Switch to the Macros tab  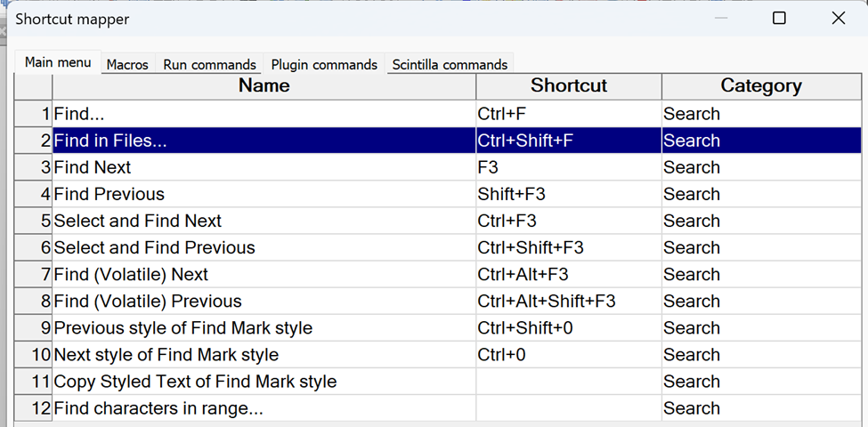(x=127, y=64)
